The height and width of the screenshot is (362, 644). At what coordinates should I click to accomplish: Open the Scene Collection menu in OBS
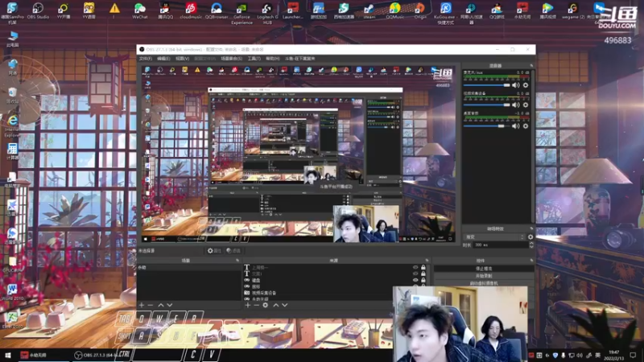[x=231, y=59]
